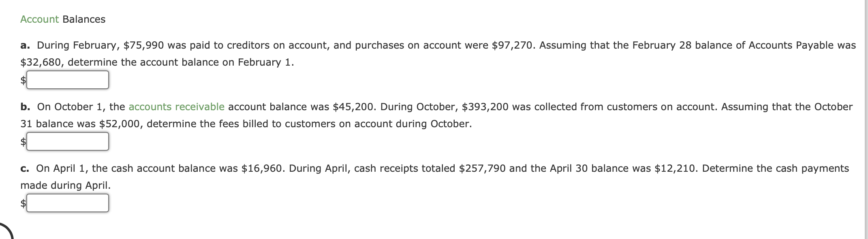The width and height of the screenshot is (868, 239).
Task: Click the $45,200 balance in question b
Action: point(353,107)
